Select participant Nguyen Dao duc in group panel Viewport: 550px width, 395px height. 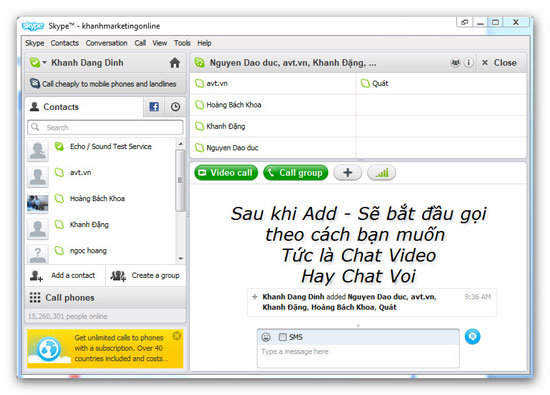click(x=273, y=148)
